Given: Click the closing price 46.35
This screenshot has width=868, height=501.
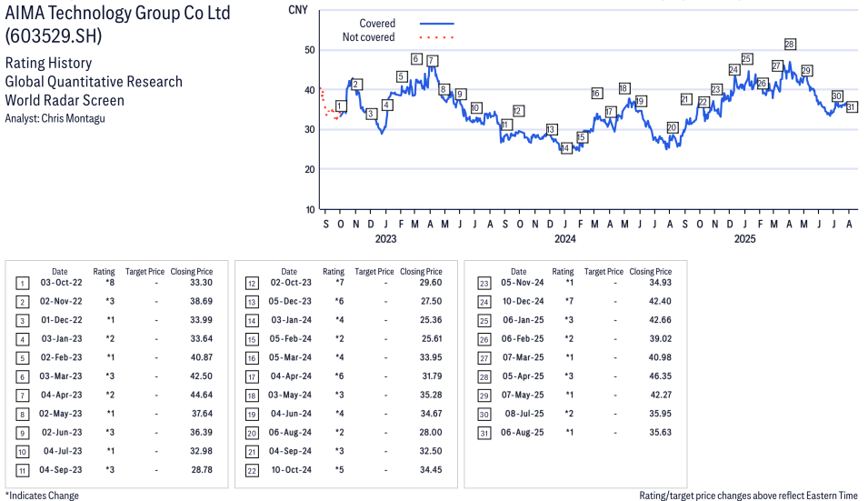Looking at the screenshot, I should (x=661, y=376).
